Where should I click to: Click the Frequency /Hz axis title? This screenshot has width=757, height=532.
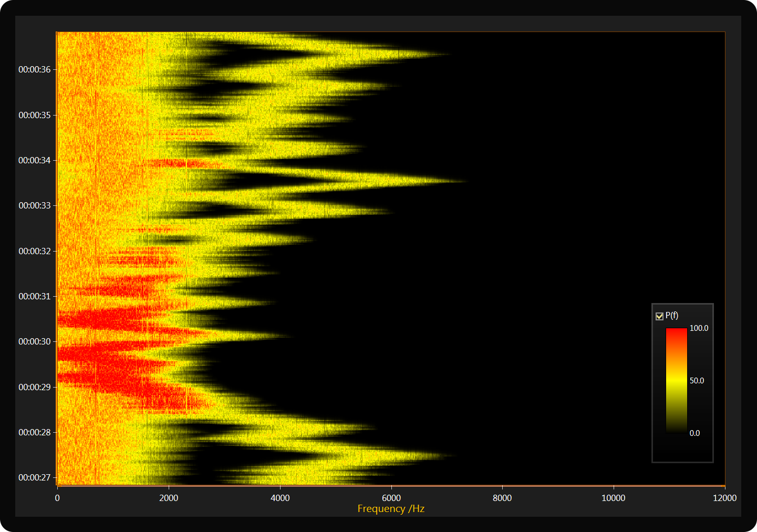pos(391,509)
